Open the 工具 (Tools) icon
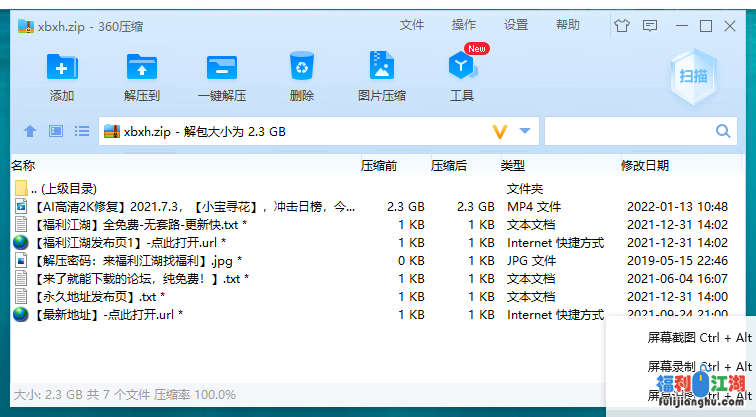Image resolution: width=756 pixels, height=417 pixels. 461,67
